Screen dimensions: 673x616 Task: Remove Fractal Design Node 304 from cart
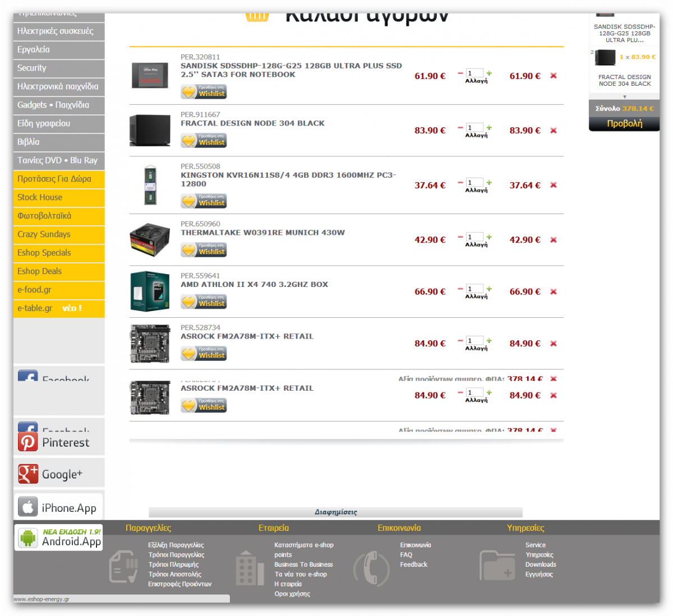click(x=554, y=131)
